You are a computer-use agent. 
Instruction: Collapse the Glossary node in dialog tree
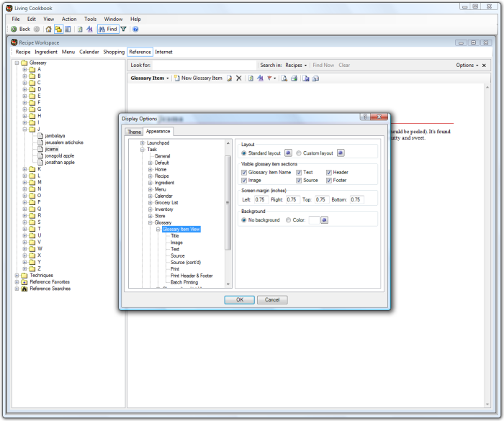pos(150,222)
